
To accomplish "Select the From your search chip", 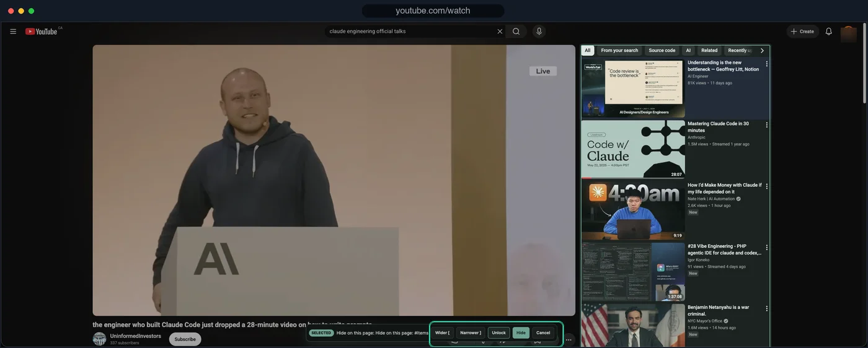I will [619, 51].
